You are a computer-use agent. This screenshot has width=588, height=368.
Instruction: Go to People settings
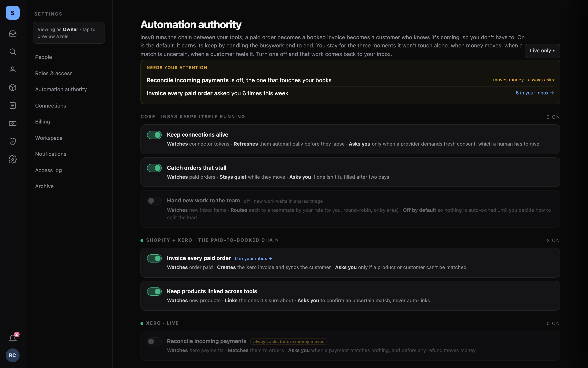pyautogui.click(x=43, y=57)
